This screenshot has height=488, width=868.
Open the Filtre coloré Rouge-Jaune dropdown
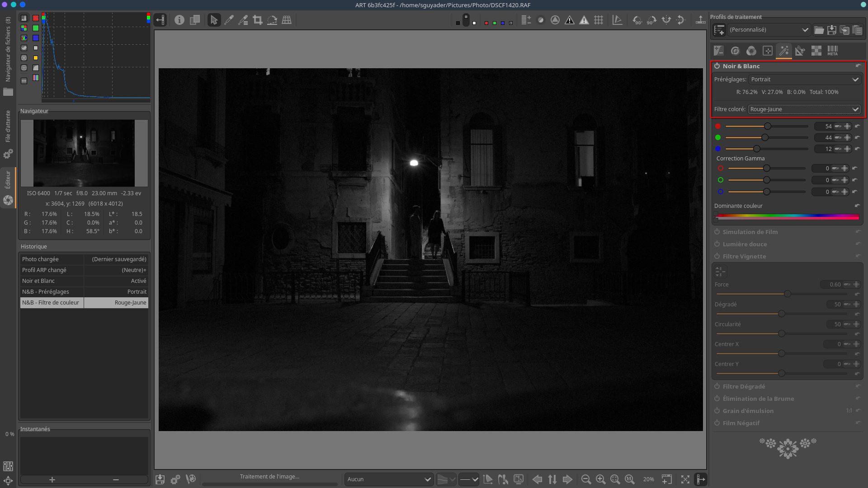804,109
